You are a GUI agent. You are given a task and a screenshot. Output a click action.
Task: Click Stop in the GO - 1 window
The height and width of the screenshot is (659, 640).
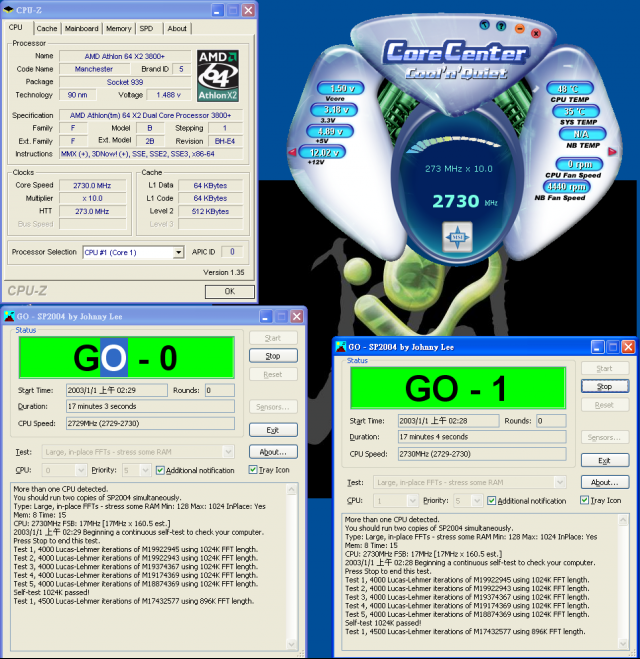pyautogui.click(x=605, y=386)
